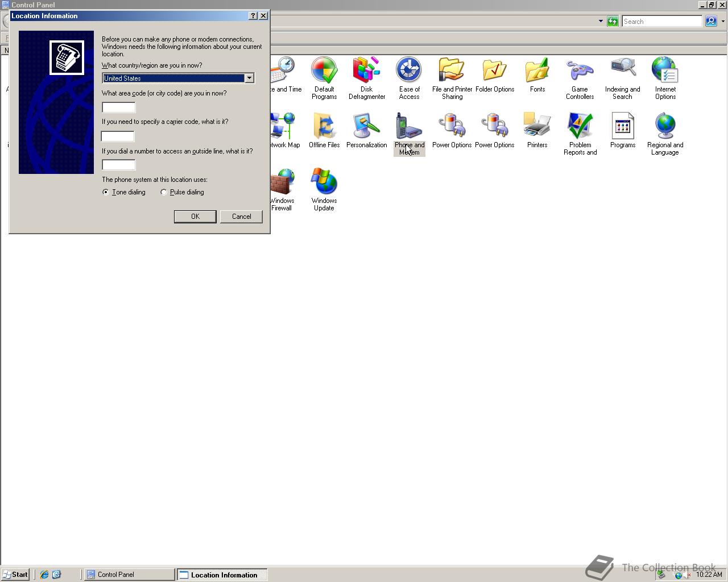Open the country/region dropdown
This screenshot has width=728, height=582.
click(249, 78)
